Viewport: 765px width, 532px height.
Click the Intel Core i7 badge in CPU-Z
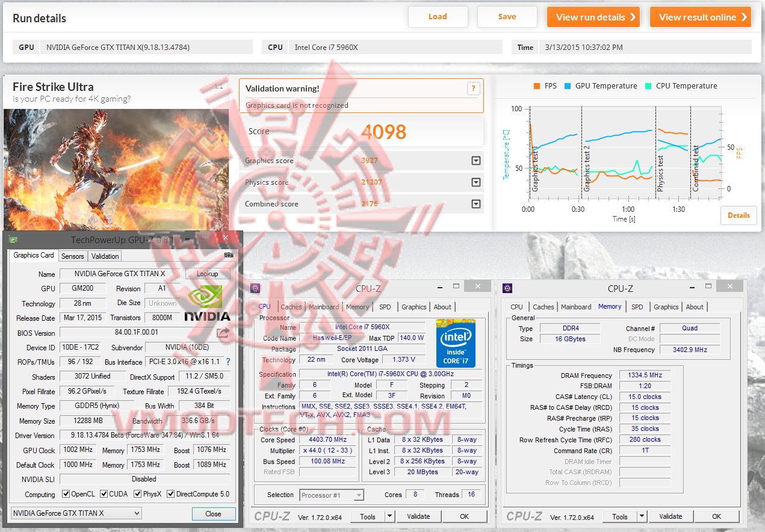point(456,343)
